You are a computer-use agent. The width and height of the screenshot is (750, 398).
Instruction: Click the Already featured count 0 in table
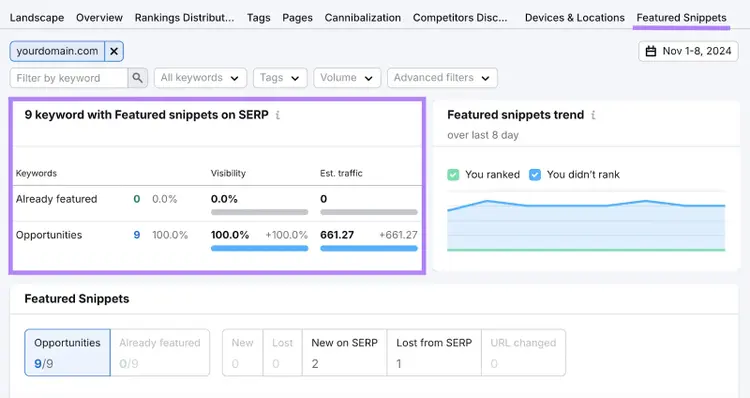[x=137, y=199]
